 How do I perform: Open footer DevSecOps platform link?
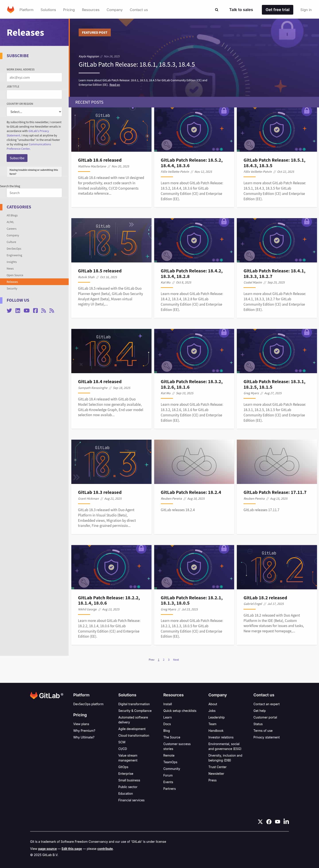point(88,704)
